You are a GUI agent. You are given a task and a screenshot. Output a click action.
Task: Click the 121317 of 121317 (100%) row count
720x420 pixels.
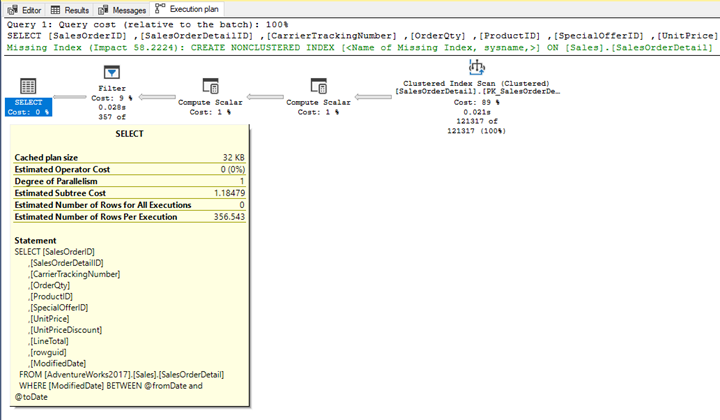click(477, 126)
